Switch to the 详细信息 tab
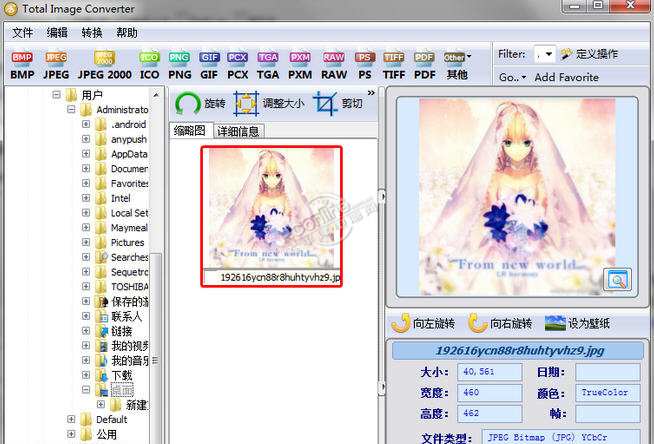The height and width of the screenshot is (444, 654). [x=238, y=132]
